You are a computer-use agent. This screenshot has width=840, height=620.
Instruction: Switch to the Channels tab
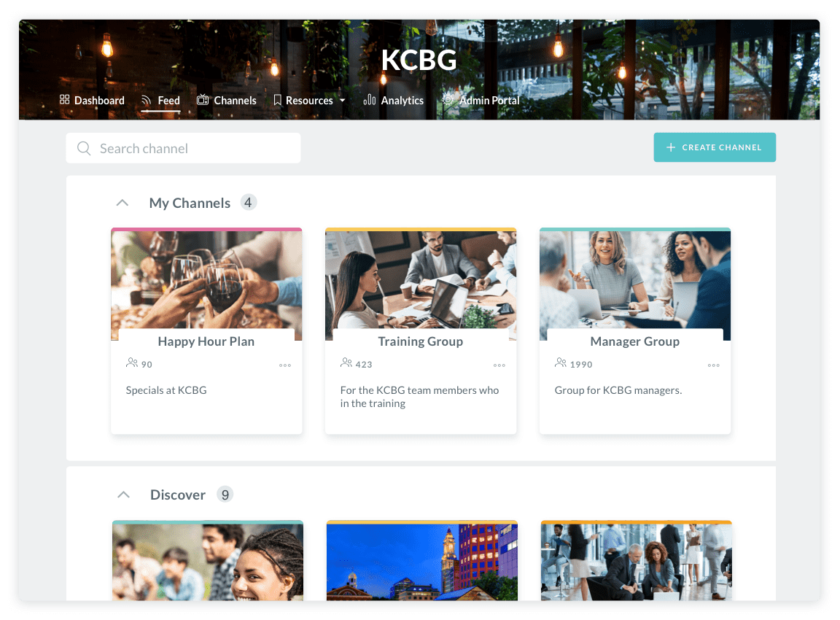coord(227,100)
